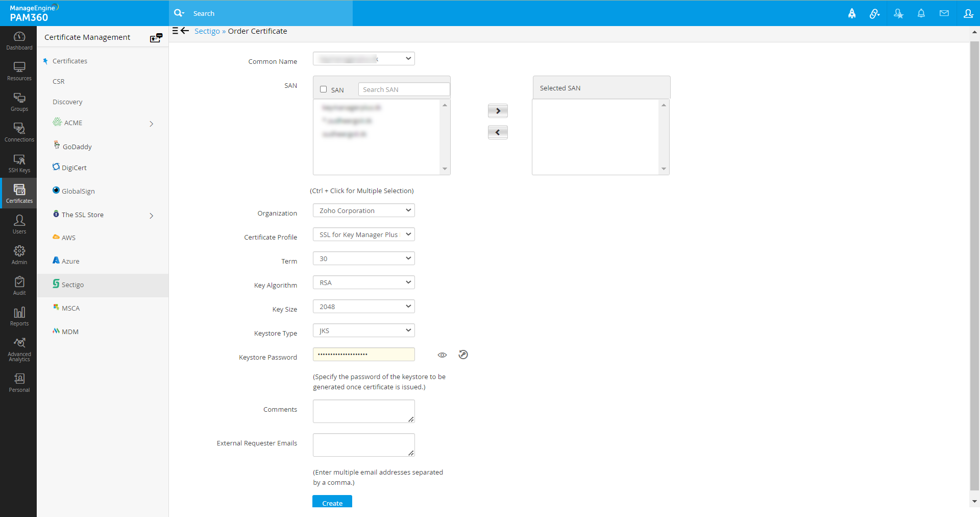Go back using the left arrow icon
The image size is (980, 517).
pyautogui.click(x=185, y=31)
